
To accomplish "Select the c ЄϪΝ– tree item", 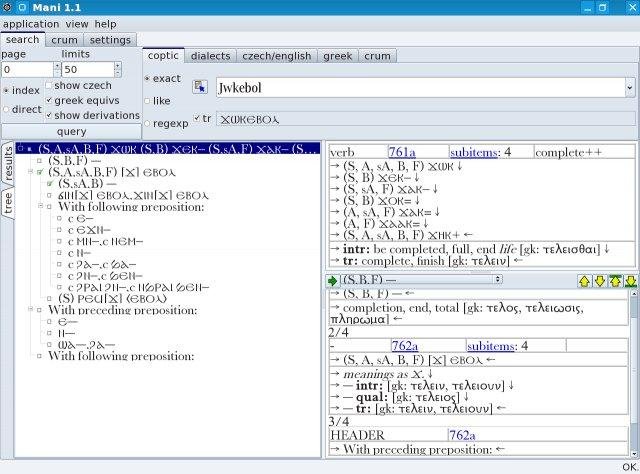I will point(89,230).
